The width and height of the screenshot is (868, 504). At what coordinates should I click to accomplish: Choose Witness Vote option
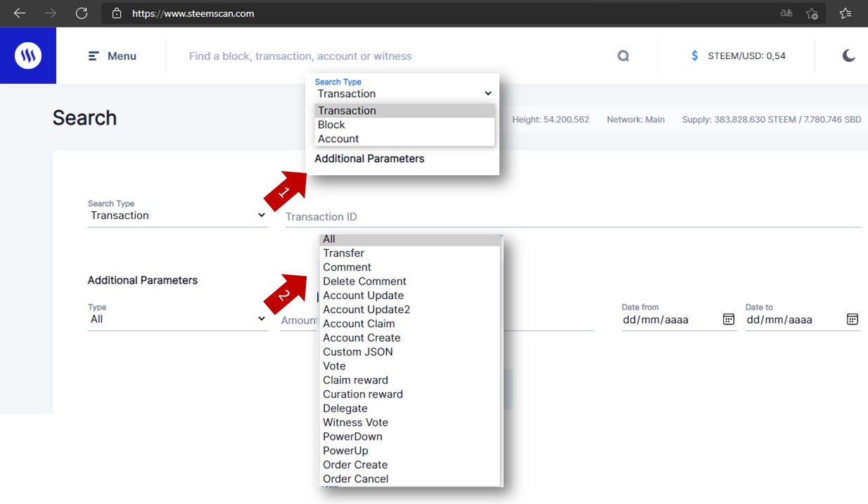coord(410,422)
